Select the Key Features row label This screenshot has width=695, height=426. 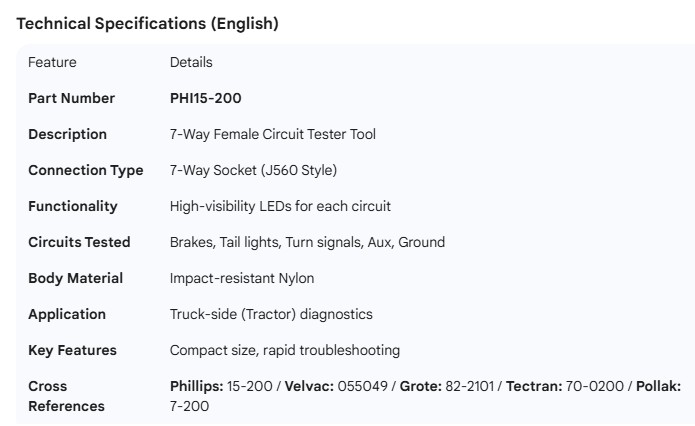tap(72, 350)
